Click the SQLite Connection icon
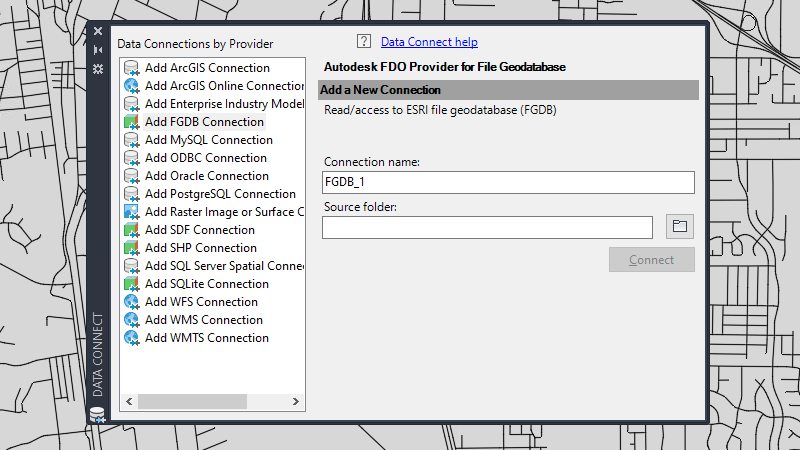The image size is (800, 450). (x=132, y=284)
